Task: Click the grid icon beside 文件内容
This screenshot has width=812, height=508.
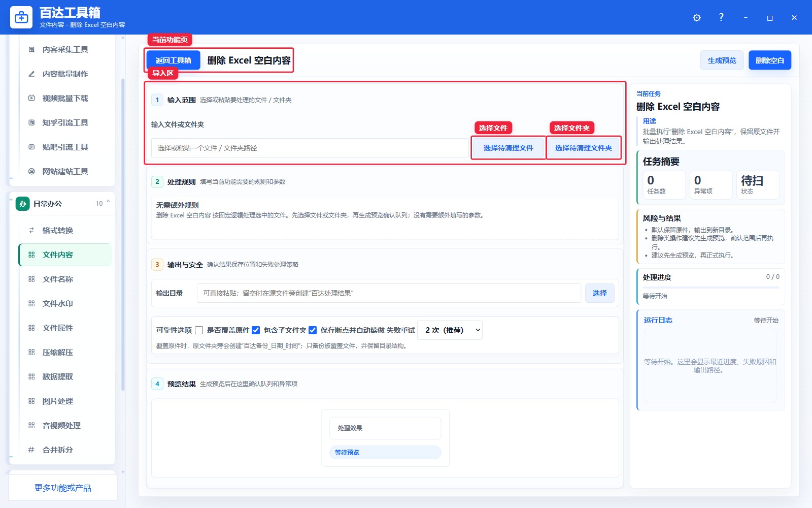Action: click(x=31, y=255)
